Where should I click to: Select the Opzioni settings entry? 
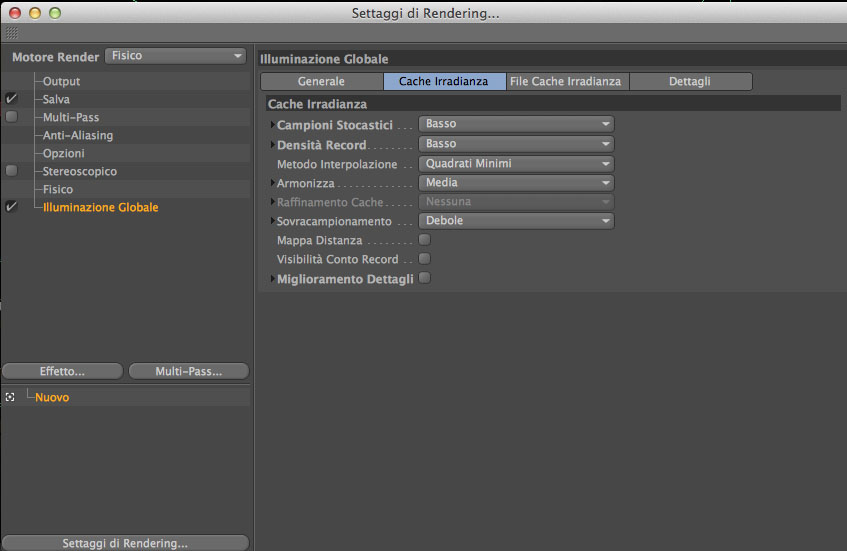click(x=64, y=153)
